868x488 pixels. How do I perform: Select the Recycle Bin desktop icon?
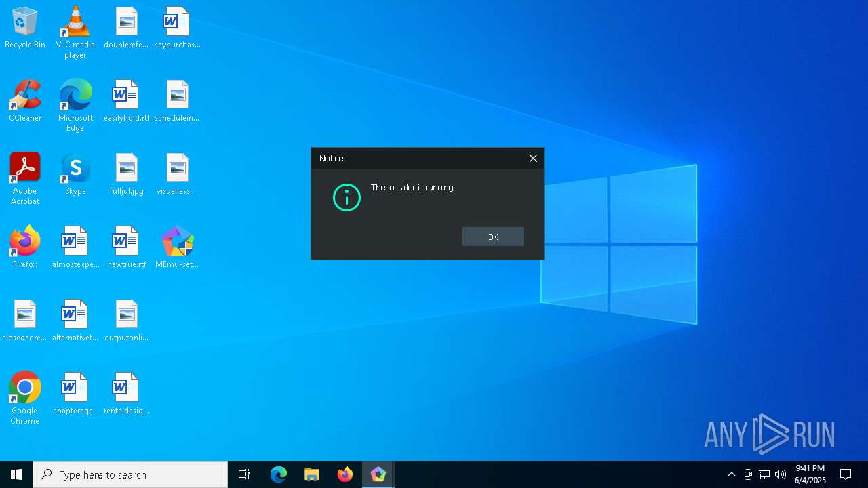[x=25, y=28]
